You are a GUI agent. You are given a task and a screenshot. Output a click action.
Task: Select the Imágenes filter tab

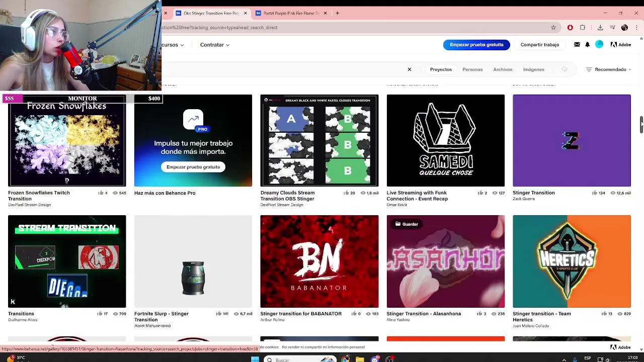point(533,69)
